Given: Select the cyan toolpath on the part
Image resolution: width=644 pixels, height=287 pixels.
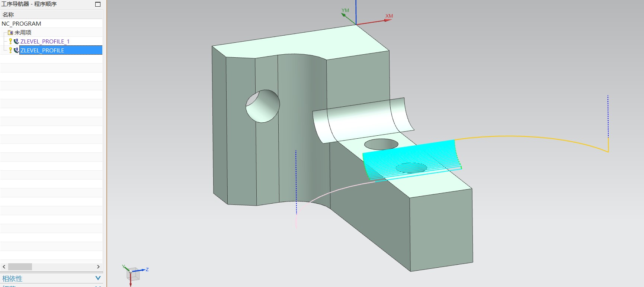Looking at the screenshot, I should [x=412, y=161].
